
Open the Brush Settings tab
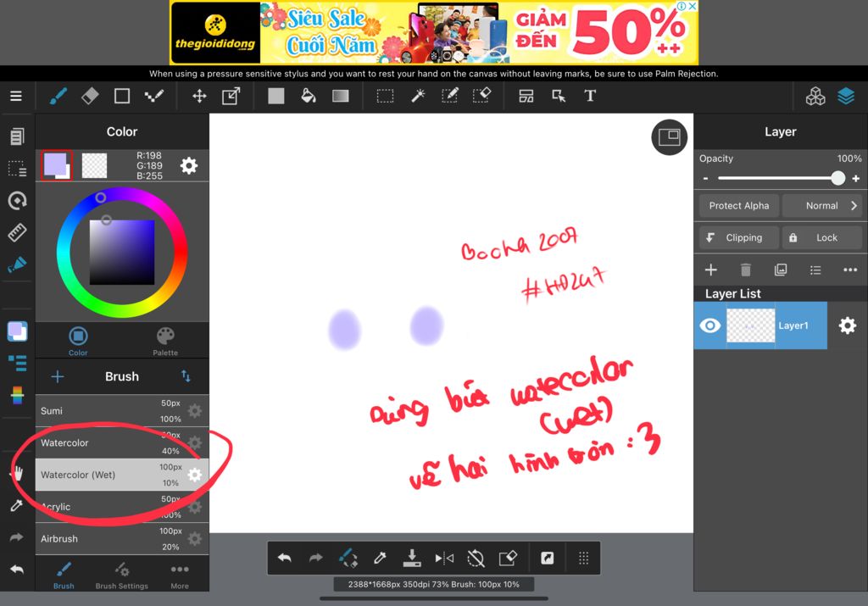pyautogui.click(x=122, y=575)
